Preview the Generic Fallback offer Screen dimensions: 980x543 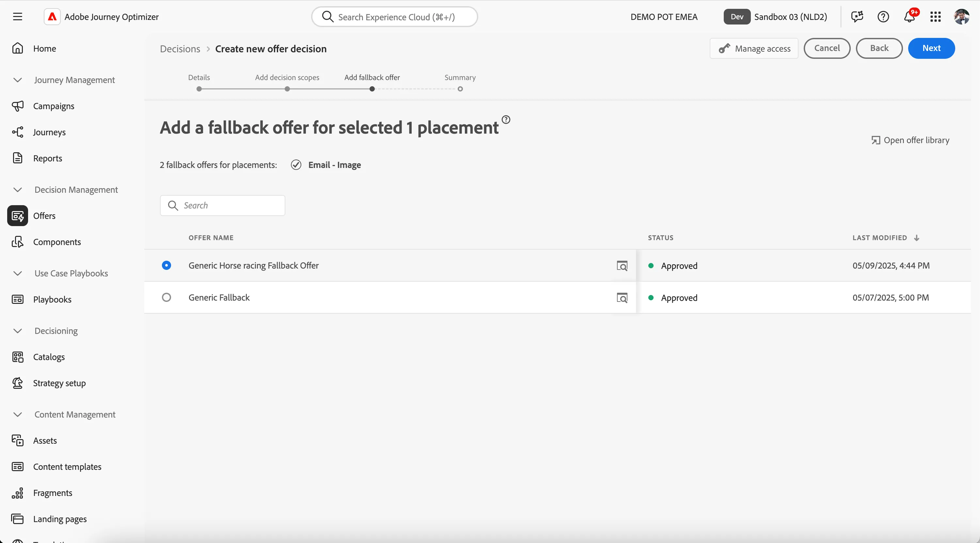click(622, 297)
